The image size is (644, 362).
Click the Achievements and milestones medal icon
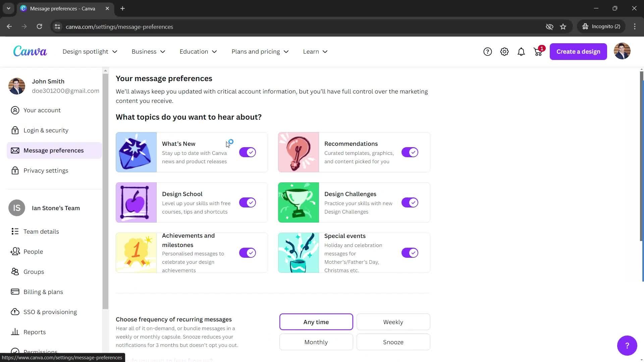pos(136,252)
